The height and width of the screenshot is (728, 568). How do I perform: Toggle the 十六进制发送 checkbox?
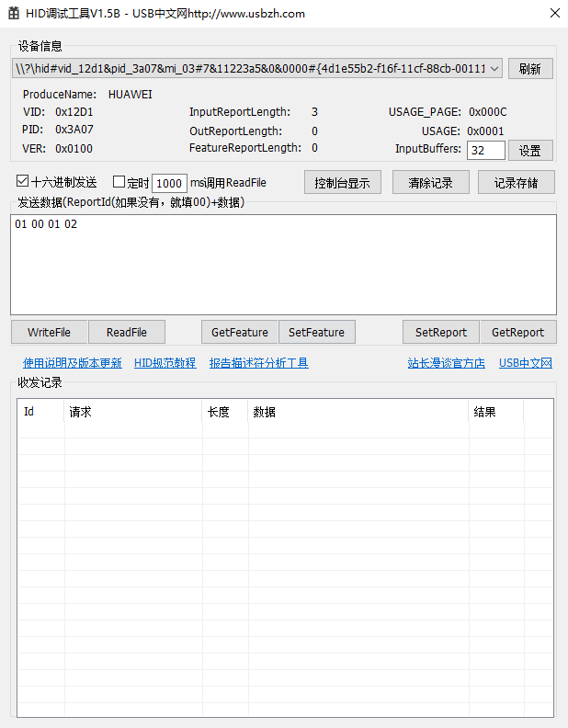23,182
